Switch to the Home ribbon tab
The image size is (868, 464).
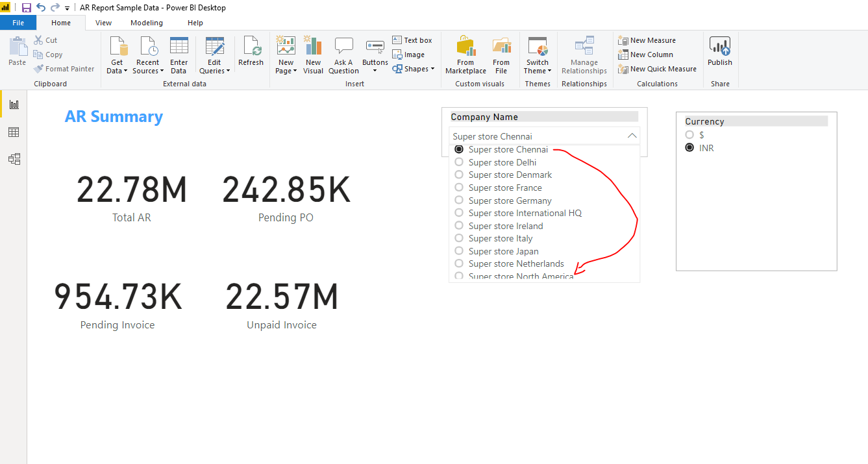pyautogui.click(x=61, y=23)
